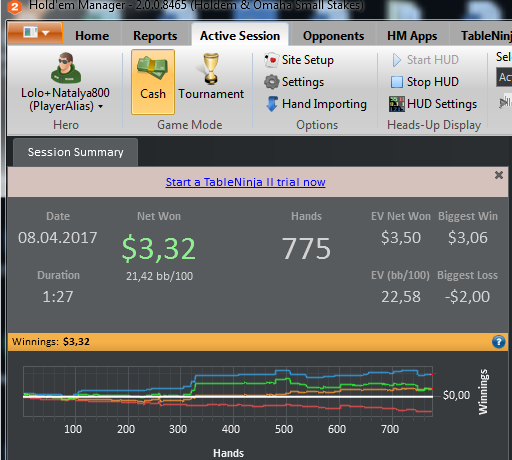512x460 pixels.
Task: Click the Hero player avatar icon
Action: pyautogui.click(x=66, y=68)
